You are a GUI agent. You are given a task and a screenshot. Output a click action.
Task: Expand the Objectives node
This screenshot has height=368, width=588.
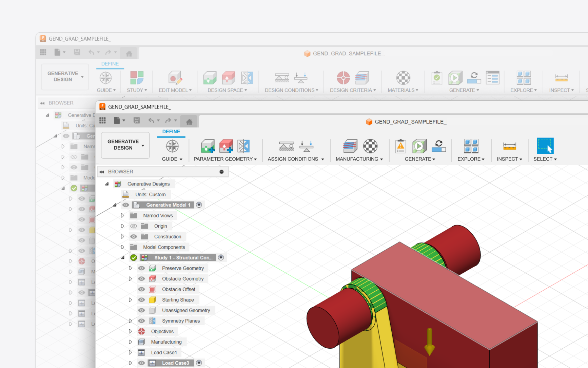pos(130,331)
